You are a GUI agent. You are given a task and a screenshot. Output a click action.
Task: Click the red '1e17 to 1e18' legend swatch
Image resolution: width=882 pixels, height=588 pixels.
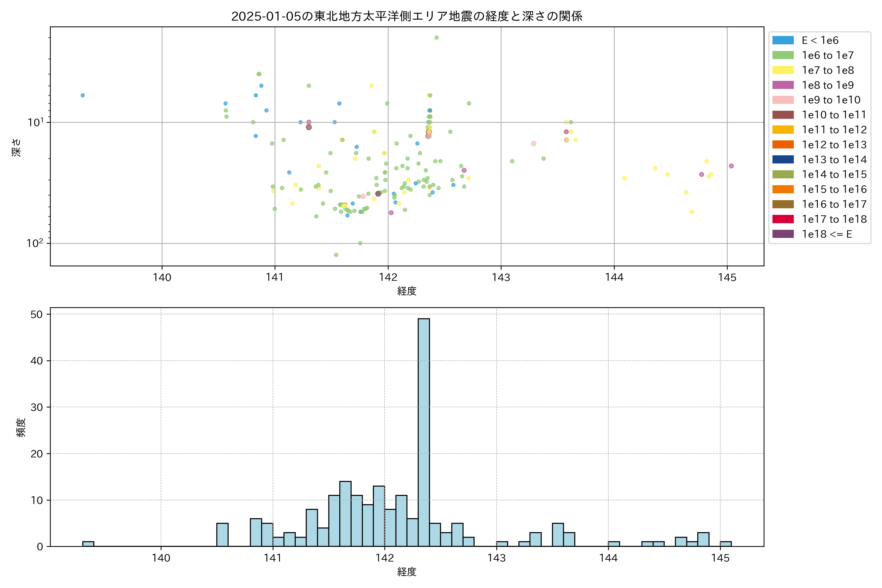point(783,219)
